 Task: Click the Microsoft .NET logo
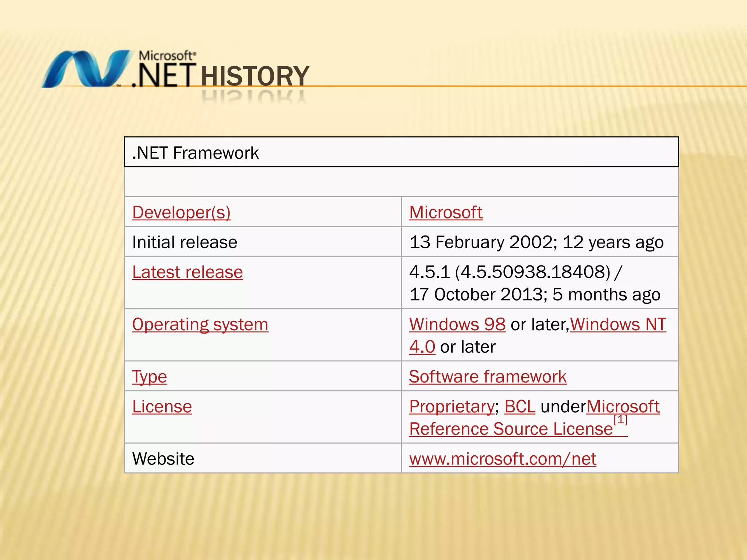click(119, 69)
